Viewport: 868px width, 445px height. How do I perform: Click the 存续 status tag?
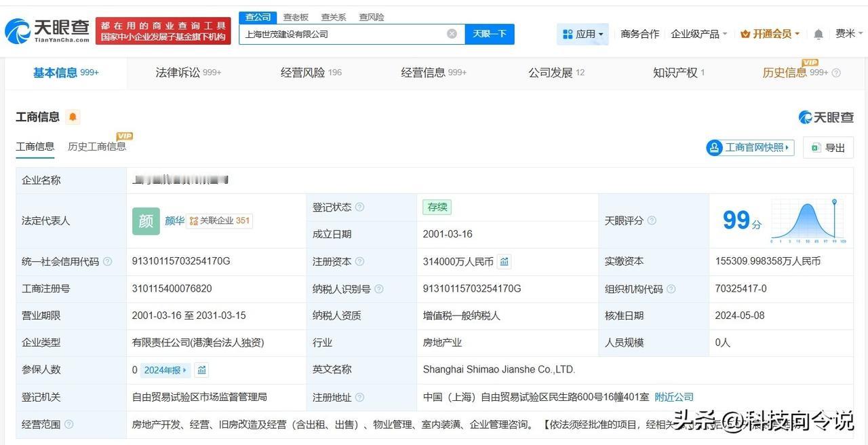437,207
